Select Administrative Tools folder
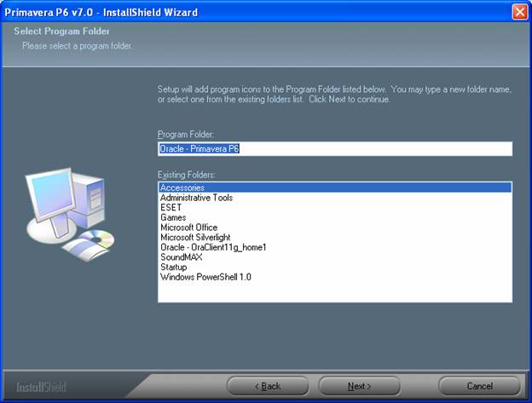This screenshot has height=403, width=532. coord(335,198)
